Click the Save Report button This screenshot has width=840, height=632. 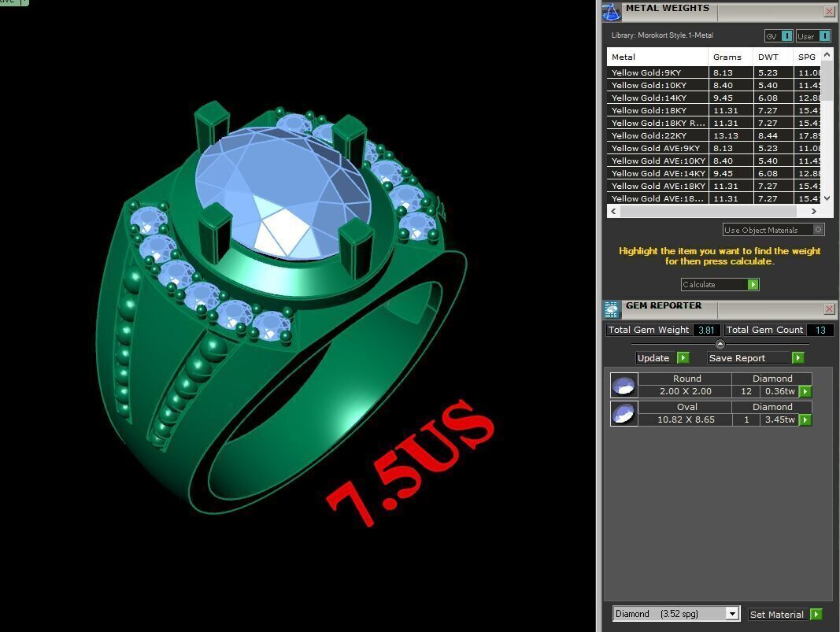tap(755, 358)
